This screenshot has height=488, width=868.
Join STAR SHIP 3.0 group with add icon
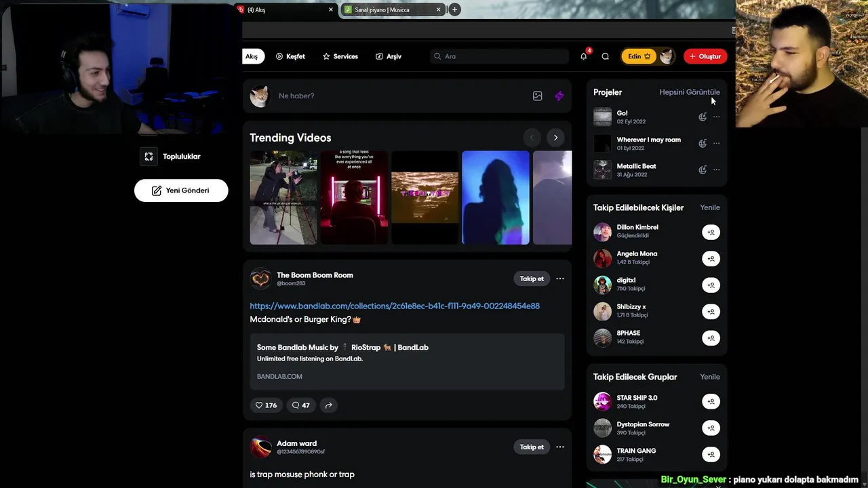point(711,401)
